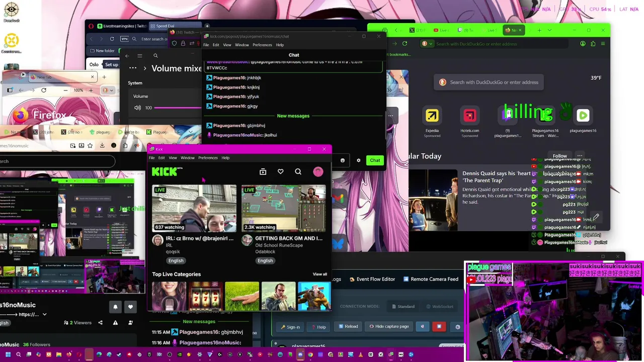The height and width of the screenshot is (362, 644).
Task: Click View all beside Top Live Categories
Action: tap(320, 274)
